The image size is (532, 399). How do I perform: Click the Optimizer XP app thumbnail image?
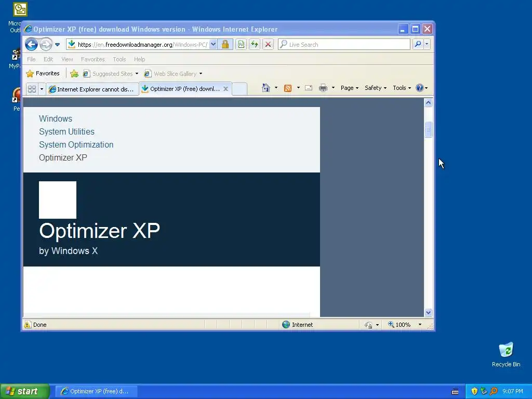[x=58, y=200]
